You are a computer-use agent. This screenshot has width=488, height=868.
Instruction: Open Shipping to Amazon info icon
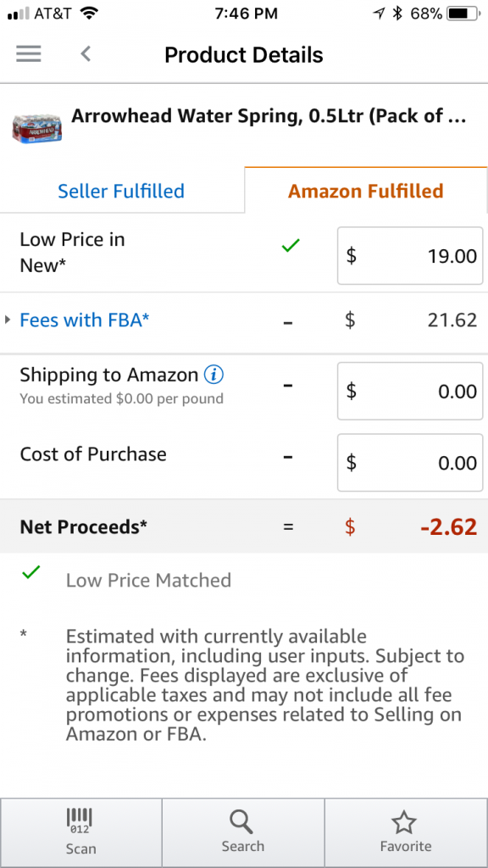pos(213,375)
